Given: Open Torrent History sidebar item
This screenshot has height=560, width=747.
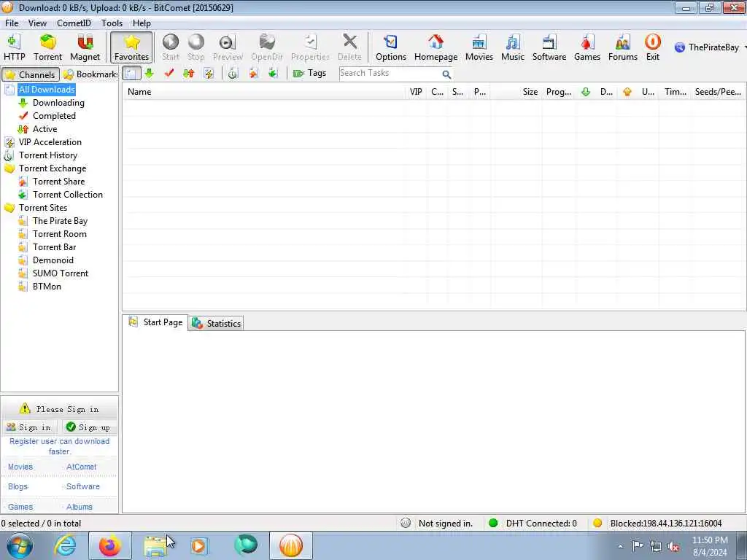Looking at the screenshot, I should [47, 155].
